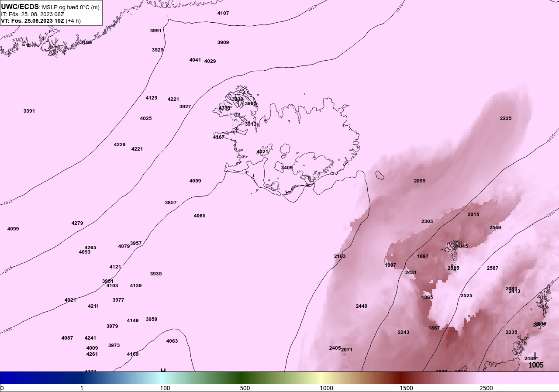Click the color scale tick label 500
The height and width of the screenshot is (392, 559).
[245, 388]
